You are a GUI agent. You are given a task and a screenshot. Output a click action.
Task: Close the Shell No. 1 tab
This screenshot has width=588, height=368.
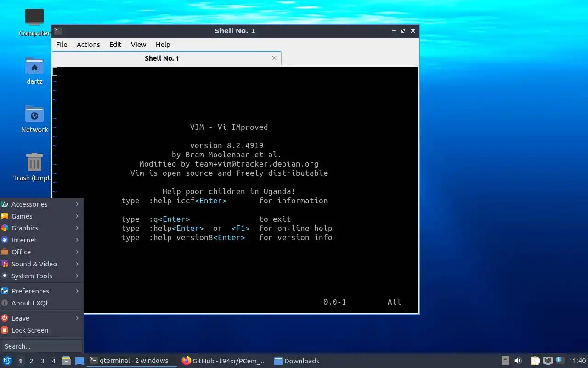tap(274, 58)
